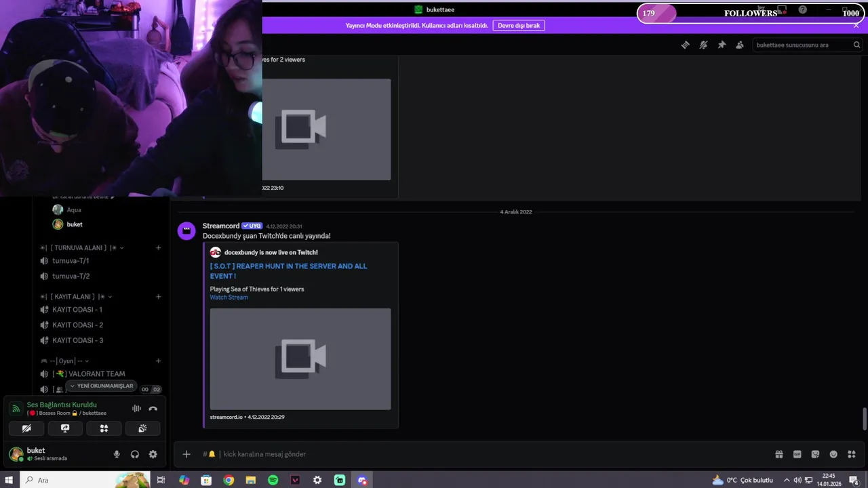Add channel to KAYIT ALANI category

click(158, 297)
